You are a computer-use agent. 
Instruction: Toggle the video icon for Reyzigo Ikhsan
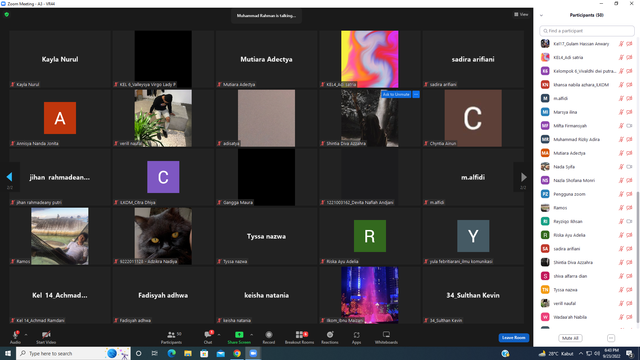tap(629, 221)
